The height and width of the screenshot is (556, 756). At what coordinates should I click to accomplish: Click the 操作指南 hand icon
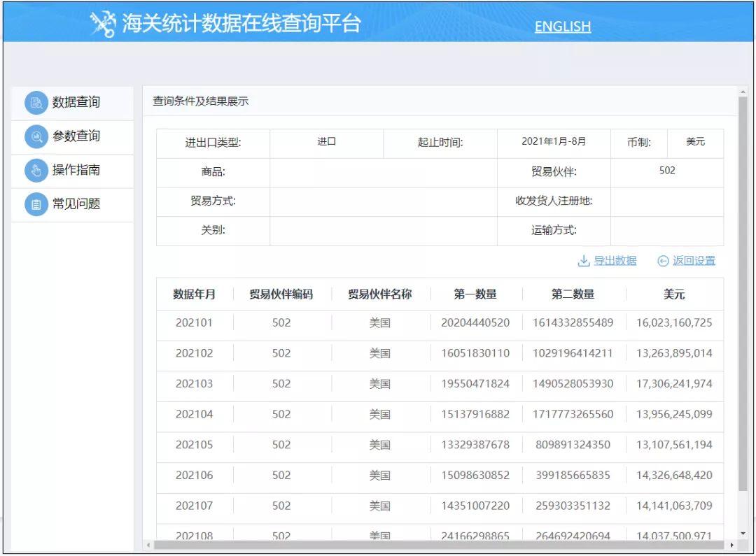click(36, 171)
